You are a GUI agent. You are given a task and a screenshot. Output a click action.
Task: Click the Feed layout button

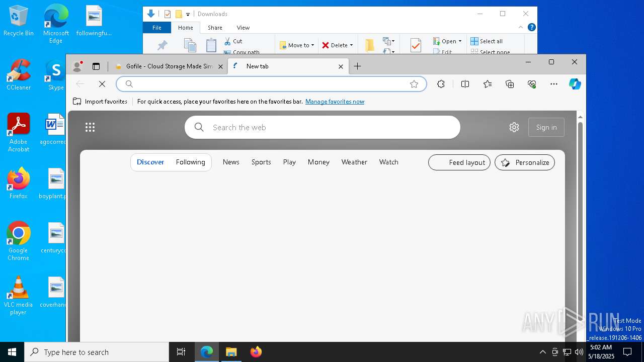[x=459, y=162]
